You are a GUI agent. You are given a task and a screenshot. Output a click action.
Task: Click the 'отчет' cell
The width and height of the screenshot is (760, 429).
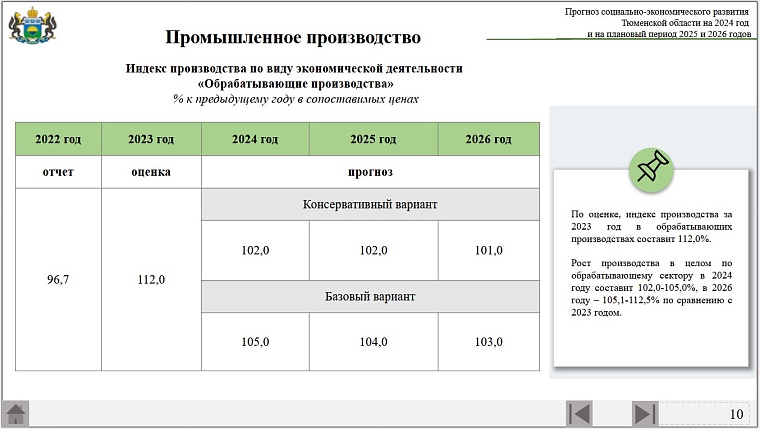[58, 172]
